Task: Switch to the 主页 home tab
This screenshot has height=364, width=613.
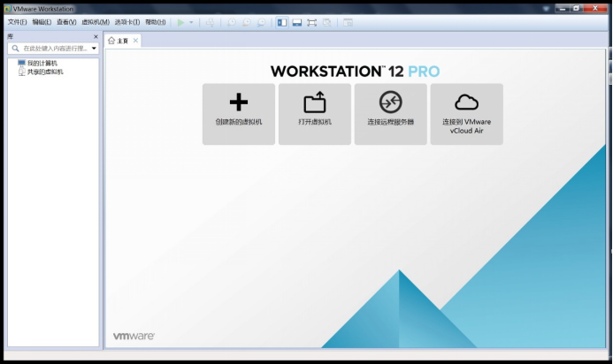Action: [x=119, y=41]
